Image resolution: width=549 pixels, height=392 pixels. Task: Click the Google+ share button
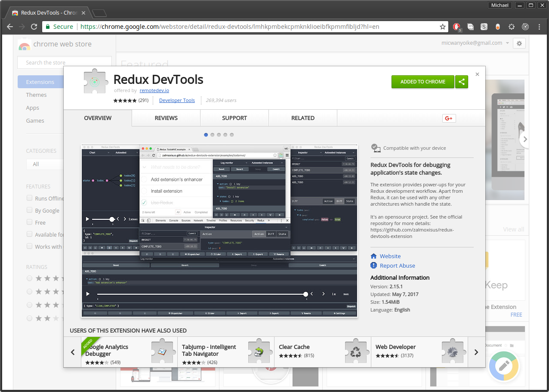(x=449, y=118)
